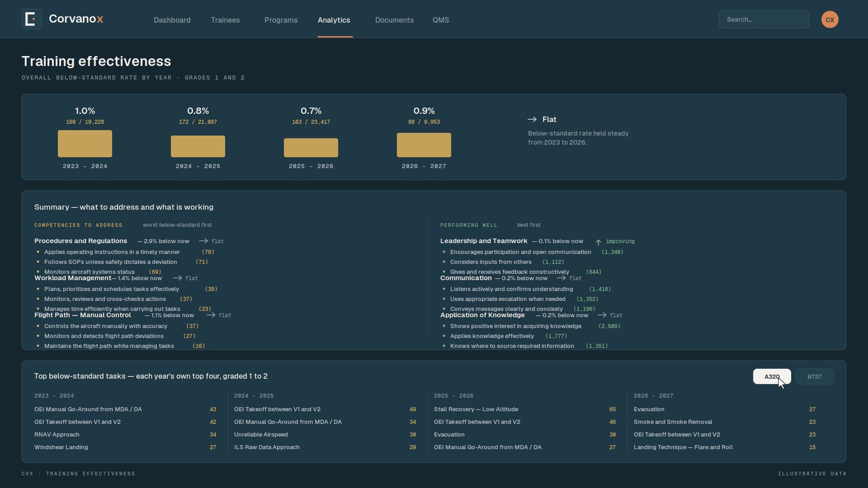Image resolution: width=868 pixels, height=488 pixels.
Task: Click the 2023 - 2024 rate bar
Action: [x=85, y=144]
